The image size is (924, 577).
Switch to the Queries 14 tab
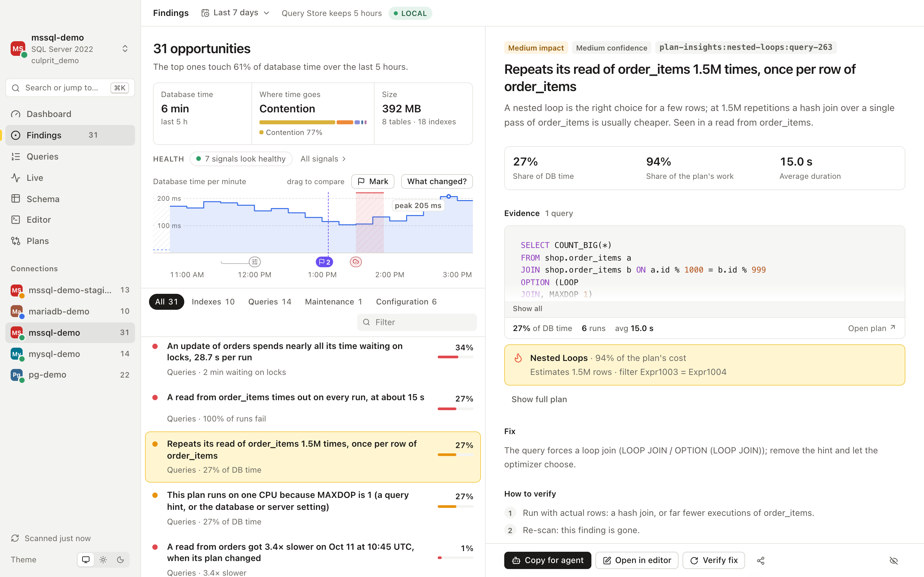(x=269, y=301)
